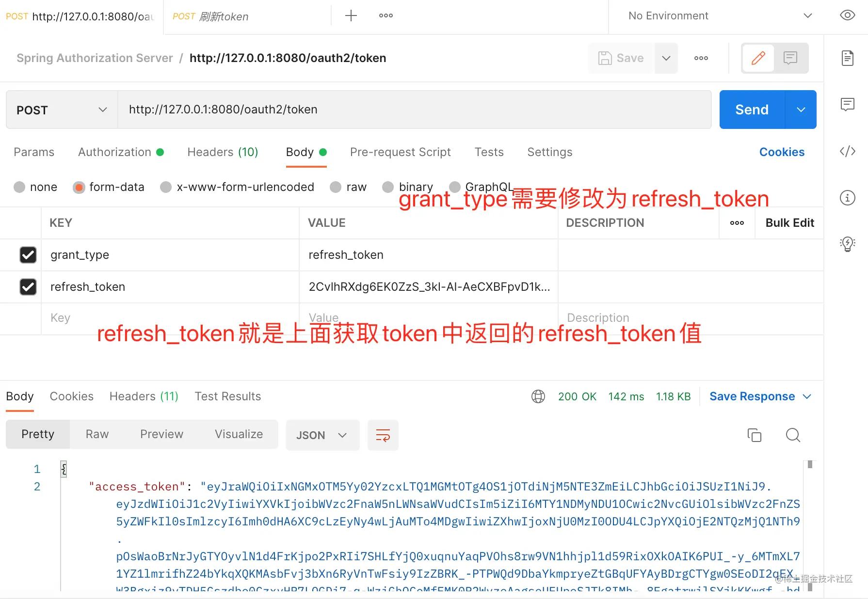868x599 pixels.
Task: Open the environment quick look eye icon
Action: 847,15
